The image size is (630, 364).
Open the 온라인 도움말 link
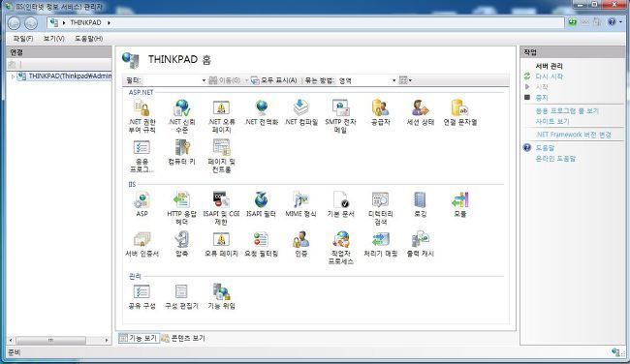555,159
